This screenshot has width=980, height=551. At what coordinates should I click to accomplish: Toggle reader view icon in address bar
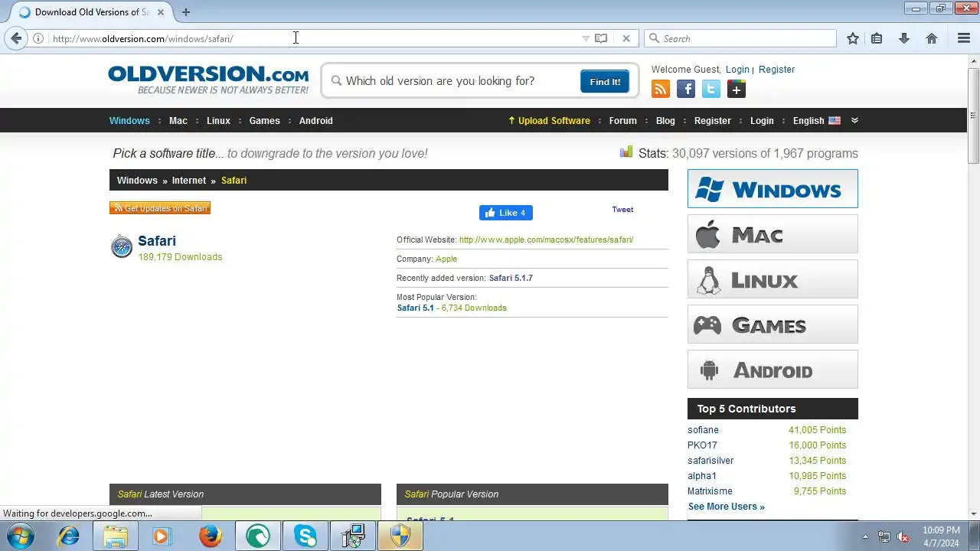[601, 38]
